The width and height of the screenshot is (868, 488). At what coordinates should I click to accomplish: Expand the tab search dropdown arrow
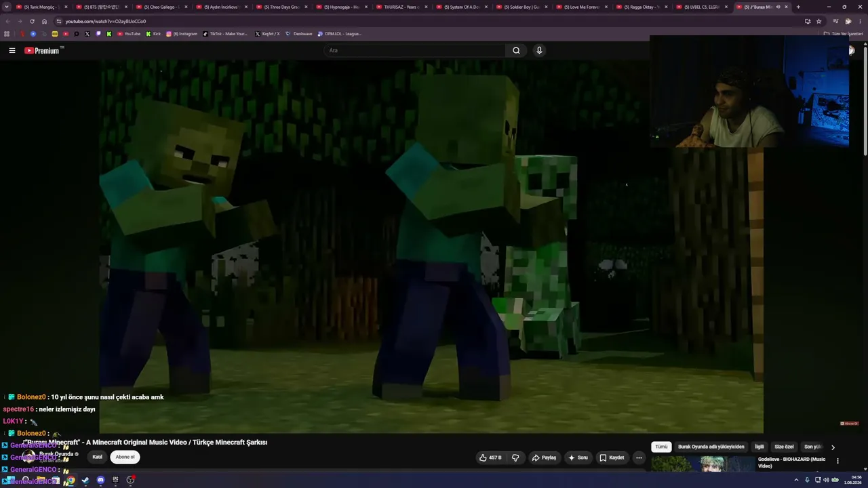pyautogui.click(x=6, y=7)
